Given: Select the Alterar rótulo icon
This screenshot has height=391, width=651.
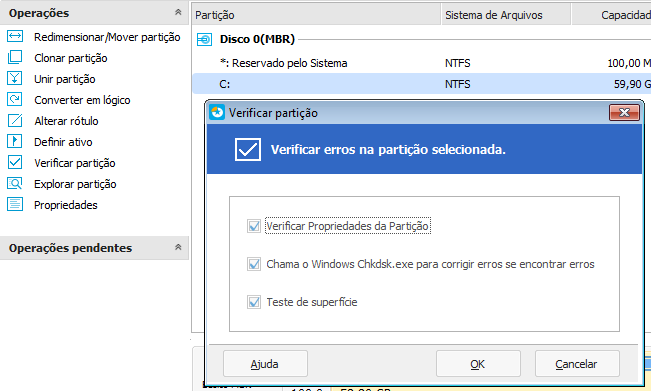Looking at the screenshot, I should (15, 120).
